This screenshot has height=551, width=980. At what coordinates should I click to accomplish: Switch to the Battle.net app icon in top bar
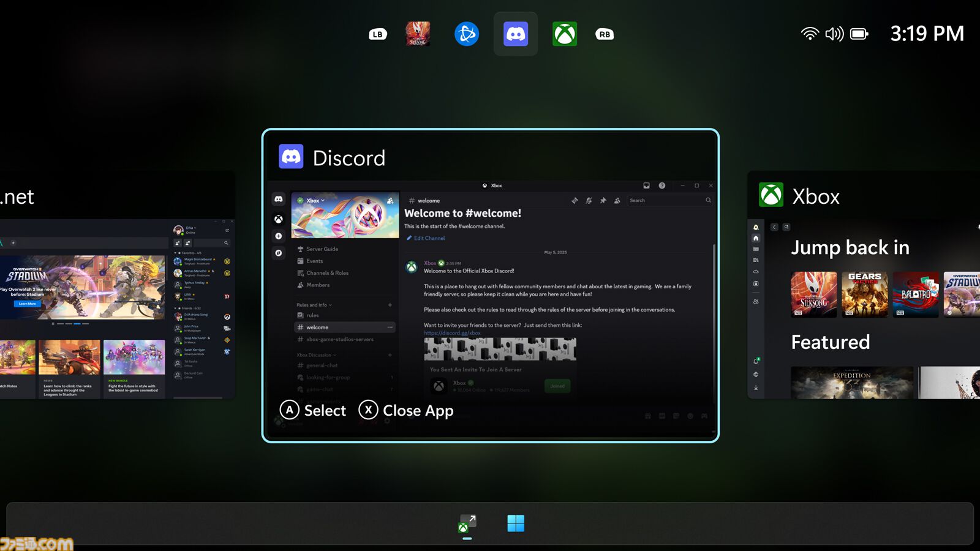coord(467,34)
